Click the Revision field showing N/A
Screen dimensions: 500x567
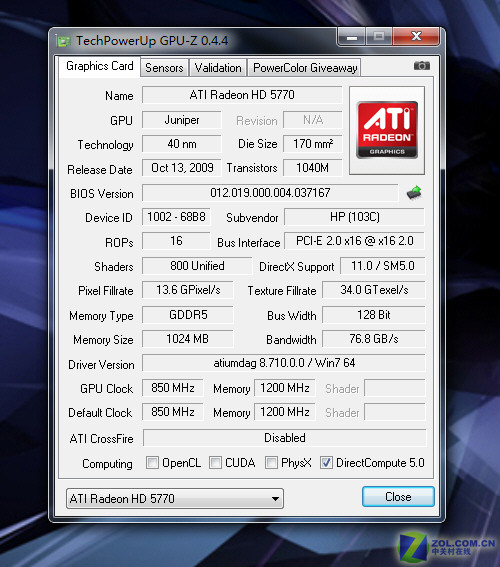click(x=313, y=120)
